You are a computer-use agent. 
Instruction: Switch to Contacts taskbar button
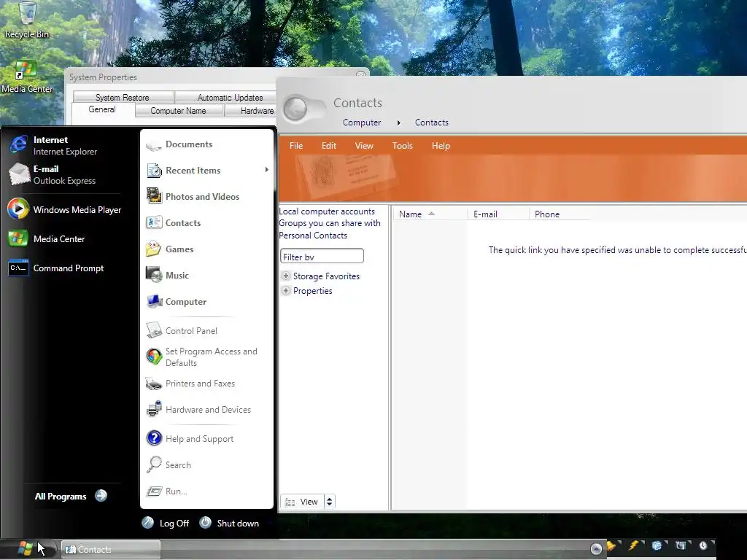[111, 550]
